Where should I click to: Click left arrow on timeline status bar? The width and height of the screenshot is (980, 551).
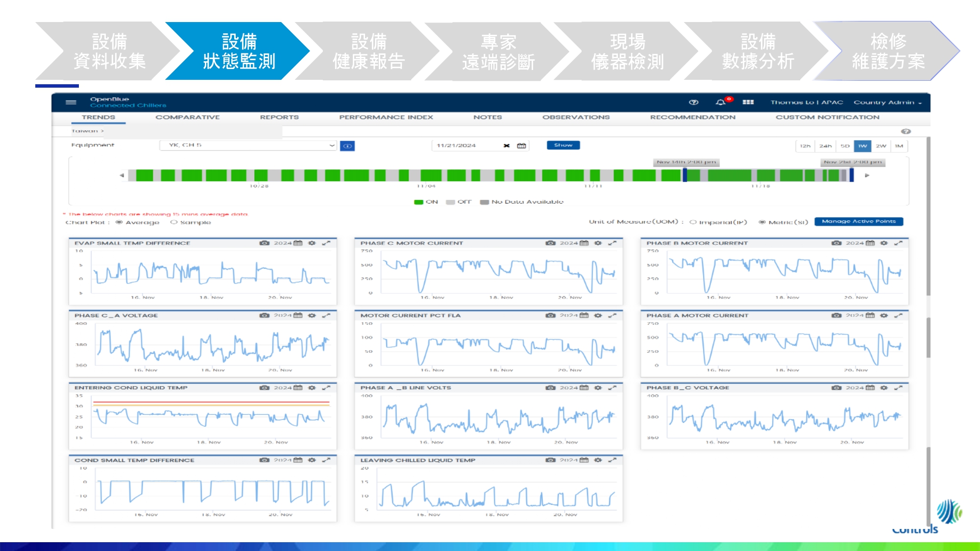(122, 175)
